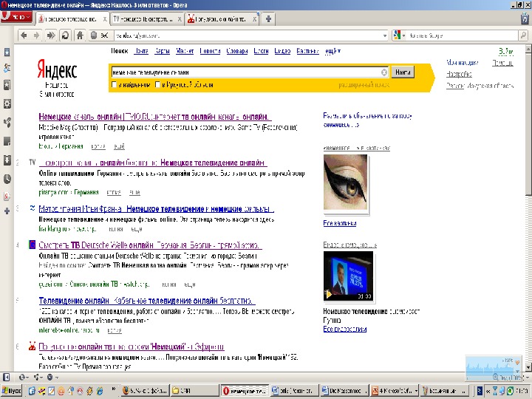The image size is (532, 399).
Task: Expand the address bar history dropdown
Action: pos(385,35)
